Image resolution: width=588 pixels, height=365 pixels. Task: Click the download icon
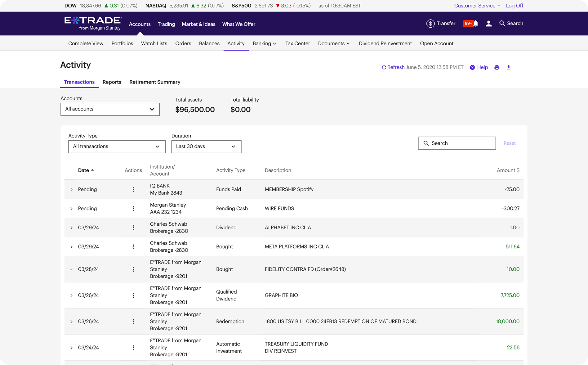[x=509, y=67]
